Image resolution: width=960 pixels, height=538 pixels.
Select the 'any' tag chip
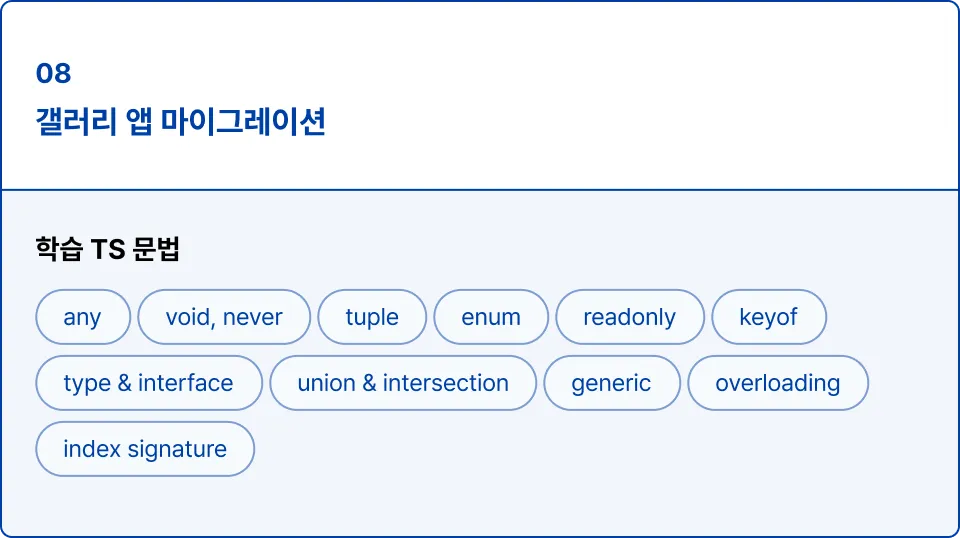coord(83,317)
